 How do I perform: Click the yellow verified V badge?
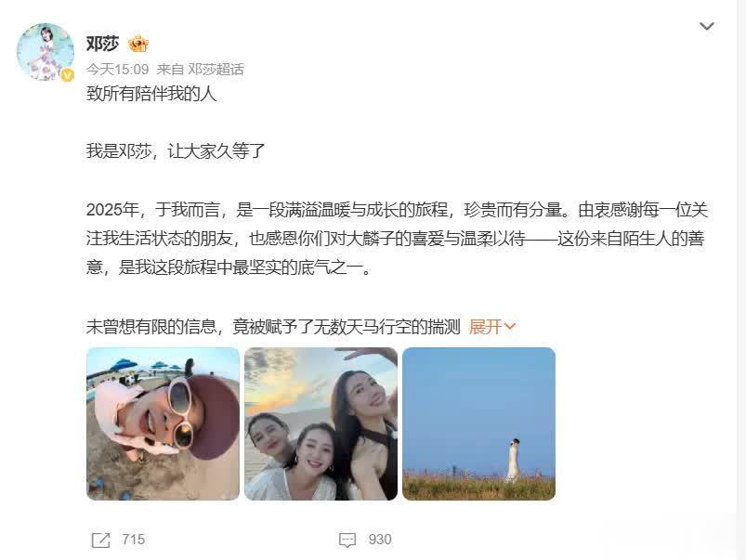[67, 74]
